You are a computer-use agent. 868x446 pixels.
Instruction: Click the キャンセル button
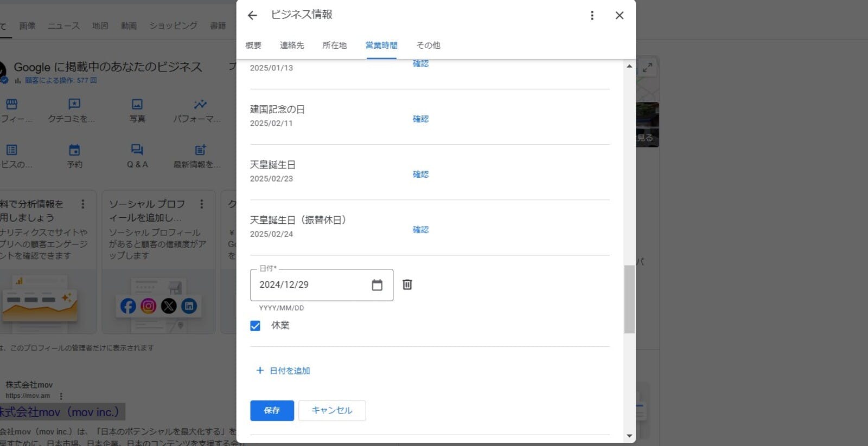pyautogui.click(x=332, y=410)
